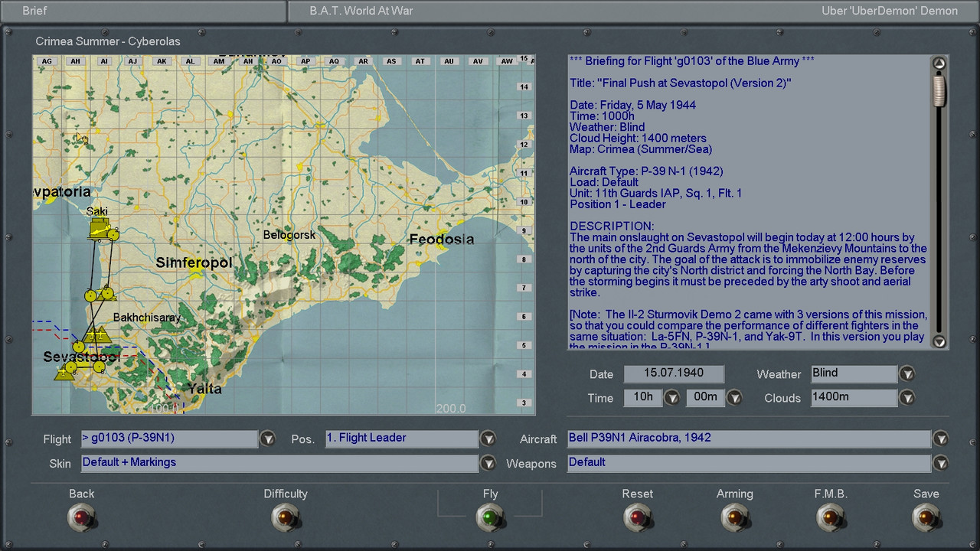Open the Weather dropdown arrow
This screenshot has height=551, width=980.
point(906,374)
